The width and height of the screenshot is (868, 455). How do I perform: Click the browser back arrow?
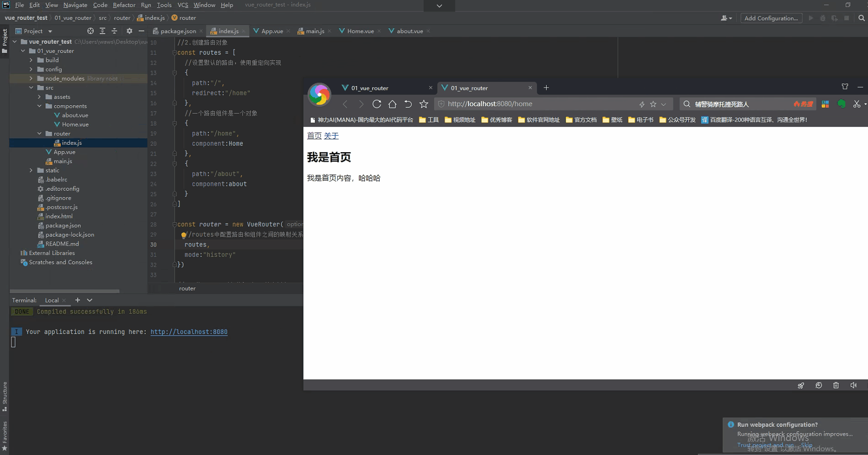pos(345,104)
